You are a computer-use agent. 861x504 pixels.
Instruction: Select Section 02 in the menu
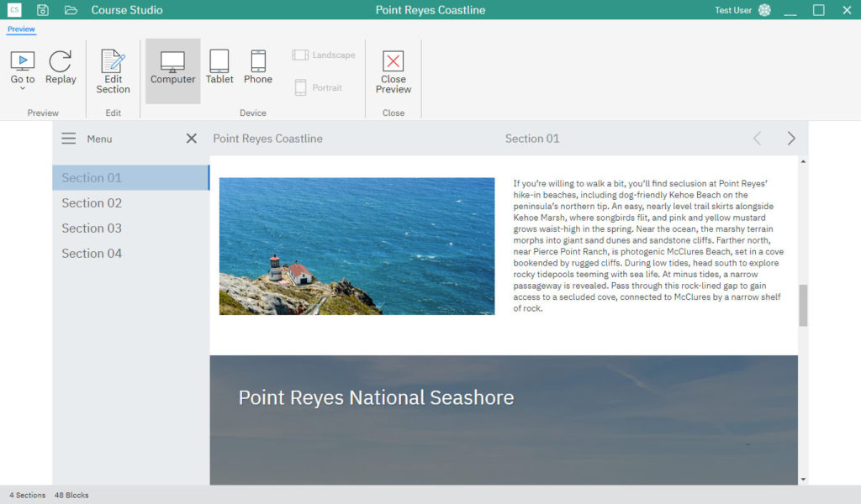click(x=92, y=203)
